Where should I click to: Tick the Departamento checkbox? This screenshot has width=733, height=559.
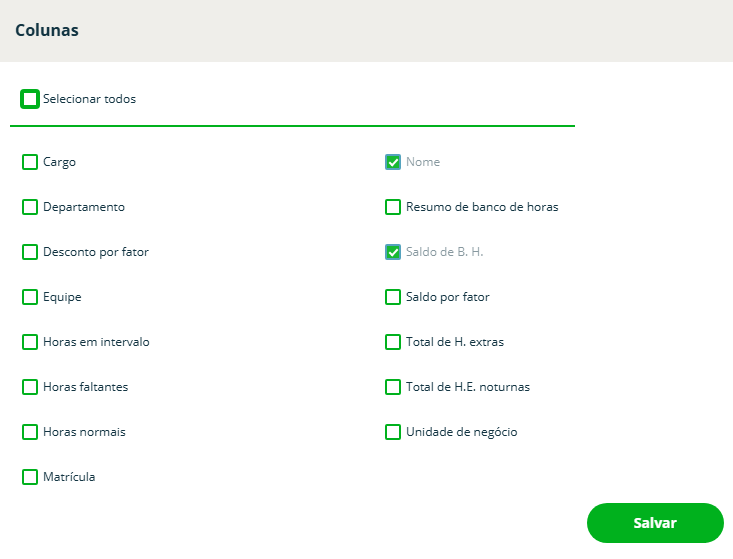tap(30, 207)
